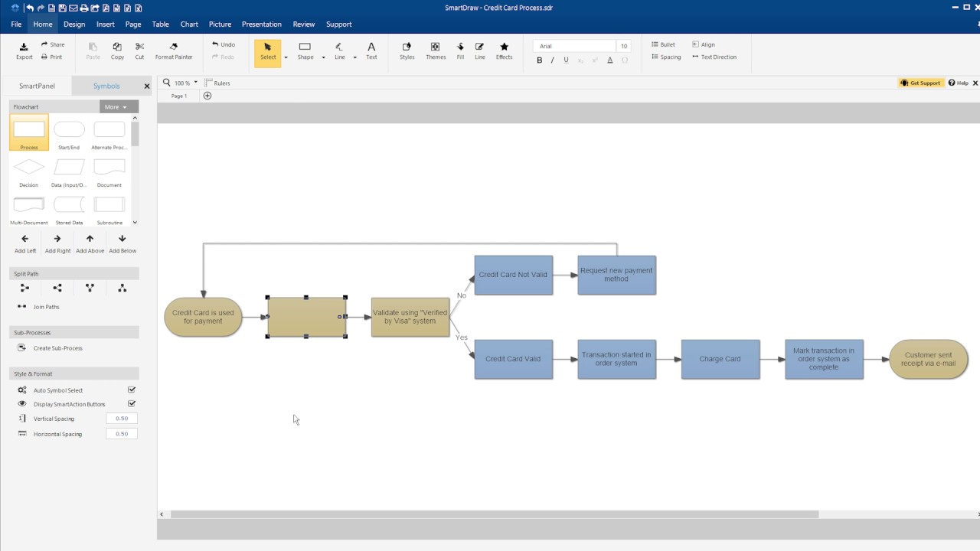
Task: Open the Styles gallery
Action: point(407,51)
